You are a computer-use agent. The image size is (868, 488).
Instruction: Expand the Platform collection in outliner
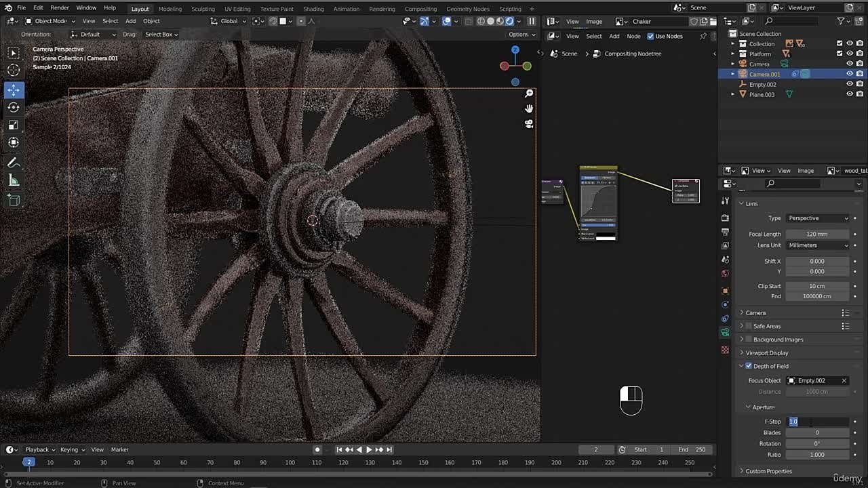coord(732,54)
